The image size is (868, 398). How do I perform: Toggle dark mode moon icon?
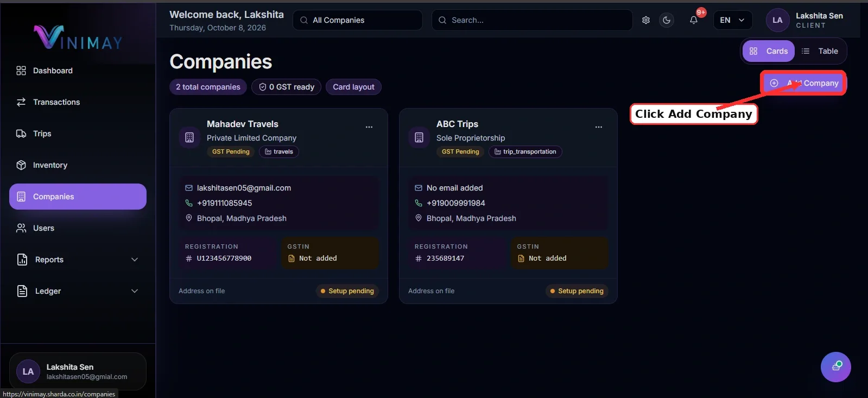667,20
